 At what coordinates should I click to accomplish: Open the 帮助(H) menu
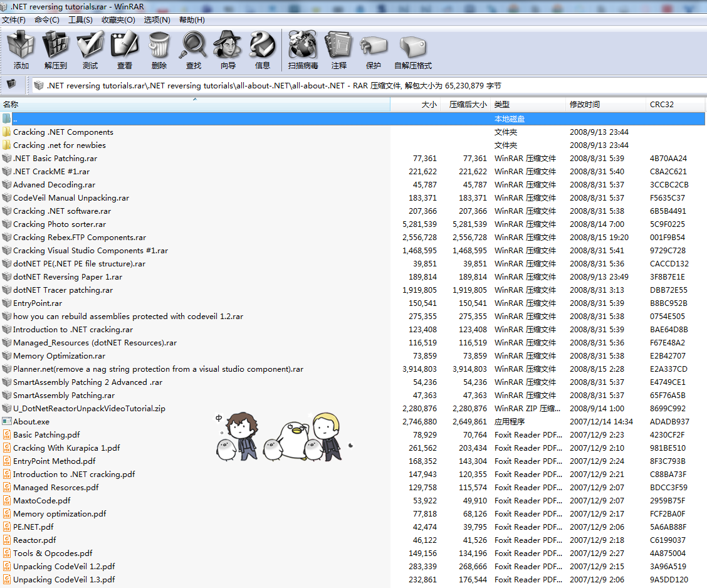pyautogui.click(x=192, y=20)
